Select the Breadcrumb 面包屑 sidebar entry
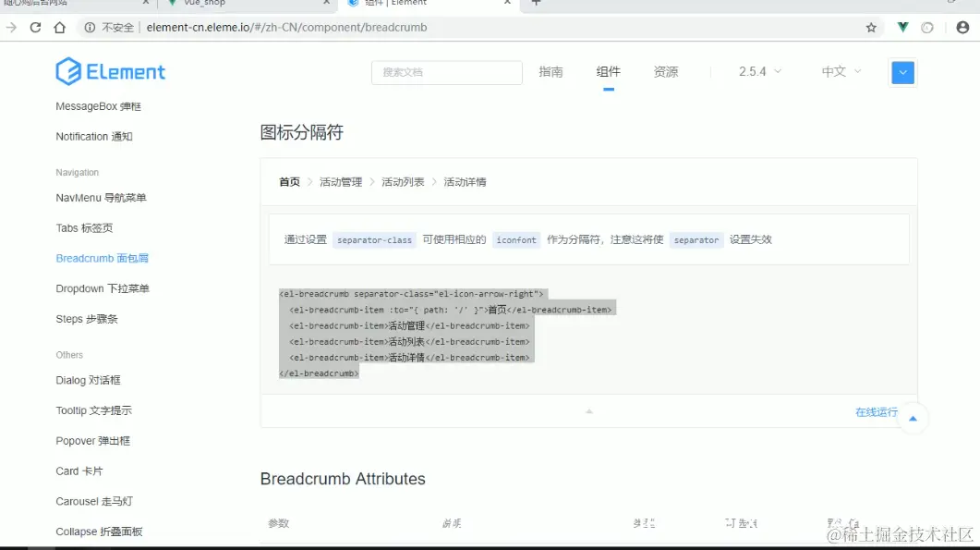This screenshot has width=980, height=550. 104,258
